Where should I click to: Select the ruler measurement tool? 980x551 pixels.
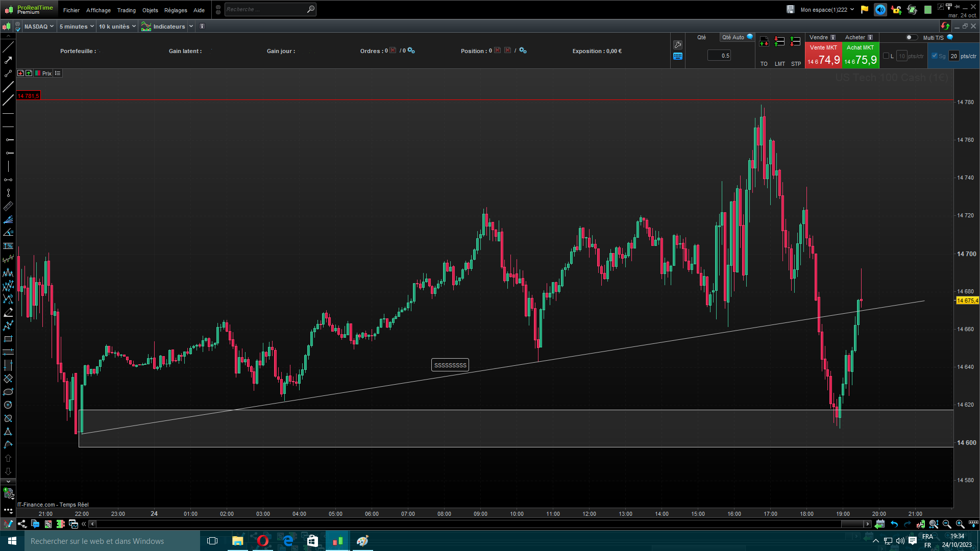[8, 206]
